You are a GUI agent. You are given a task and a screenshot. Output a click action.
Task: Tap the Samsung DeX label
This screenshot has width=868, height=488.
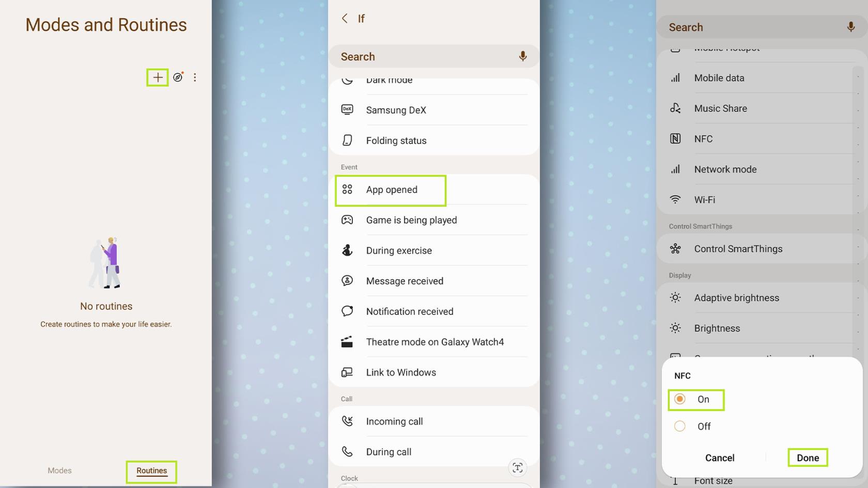pyautogui.click(x=396, y=110)
